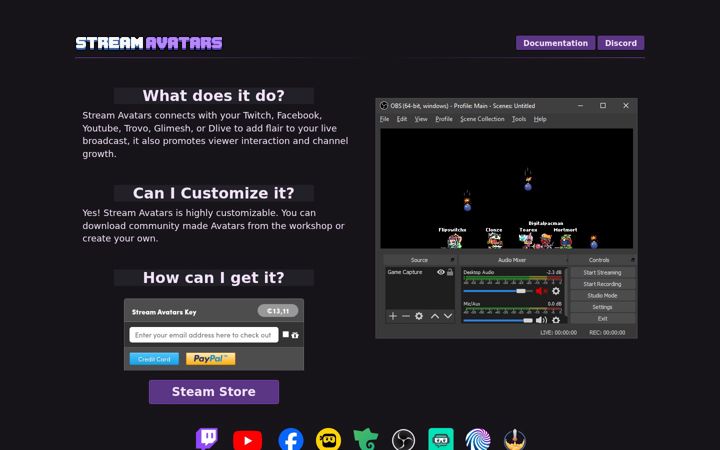Click the 'Stream Avatars Key' label
Viewport: 720px width, 450px height.
[164, 312]
